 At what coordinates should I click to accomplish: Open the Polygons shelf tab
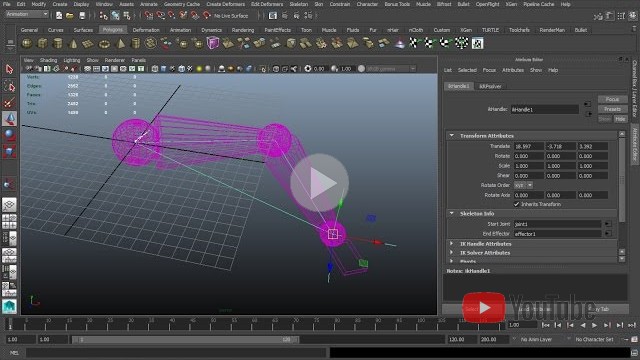tap(113, 30)
